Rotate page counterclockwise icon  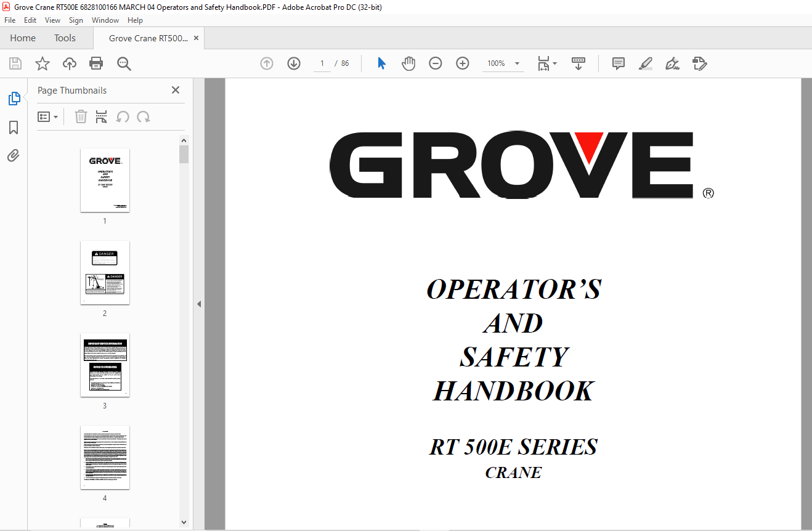tap(123, 116)
